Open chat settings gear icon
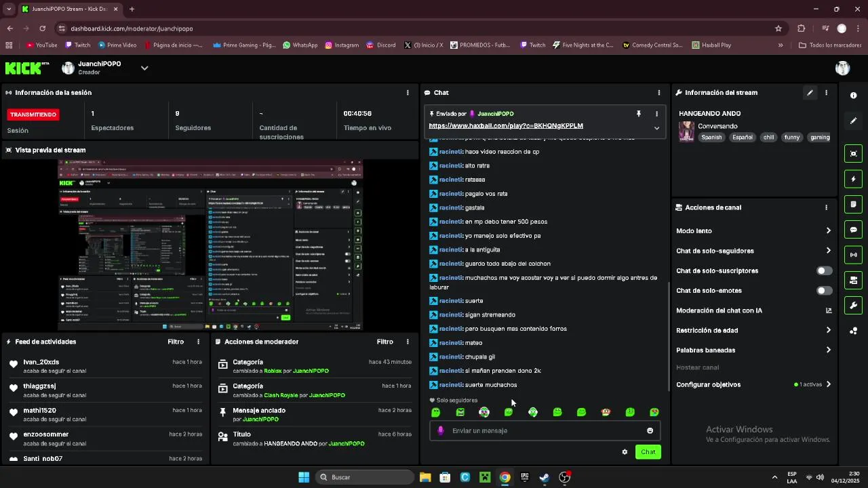This screenshot has height=488, width=868. pyautogui.click(x=625, y=452)
